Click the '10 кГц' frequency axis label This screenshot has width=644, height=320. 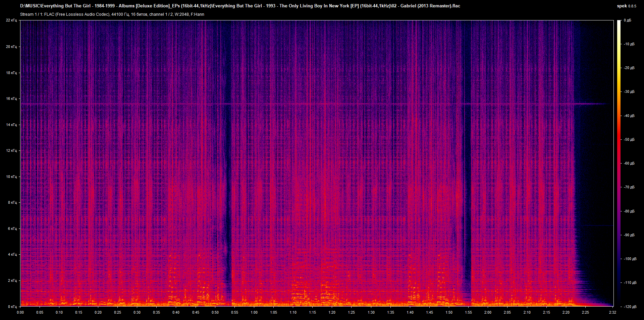[x=11, y=177]
